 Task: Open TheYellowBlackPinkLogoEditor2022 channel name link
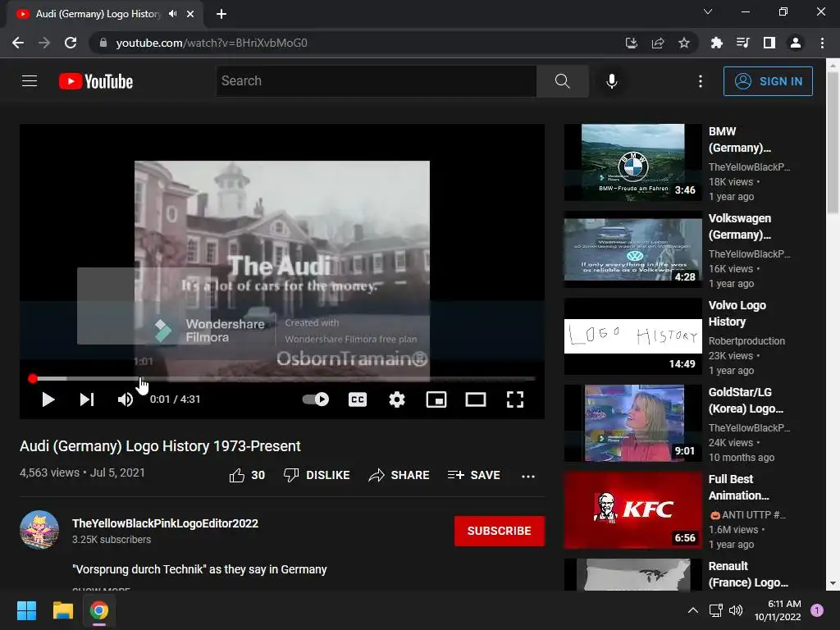point(165,523)
